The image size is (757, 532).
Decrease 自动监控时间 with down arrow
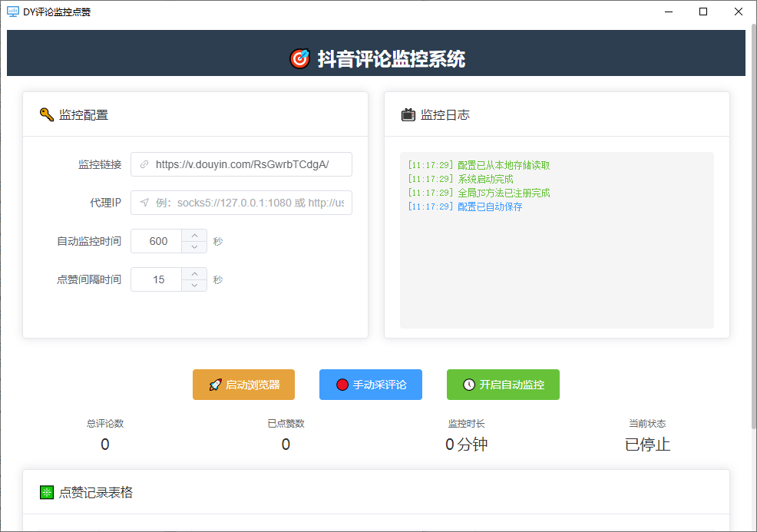(194, 246)
